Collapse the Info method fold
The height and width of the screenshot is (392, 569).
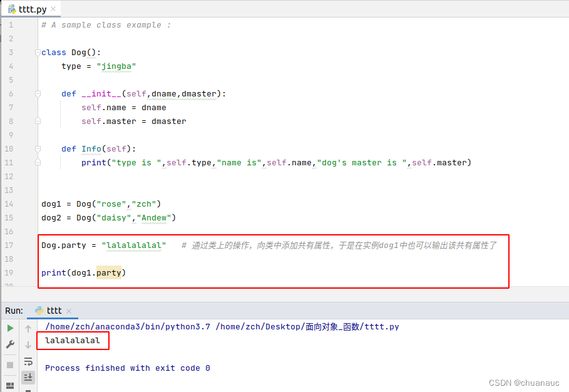(38, 150)
